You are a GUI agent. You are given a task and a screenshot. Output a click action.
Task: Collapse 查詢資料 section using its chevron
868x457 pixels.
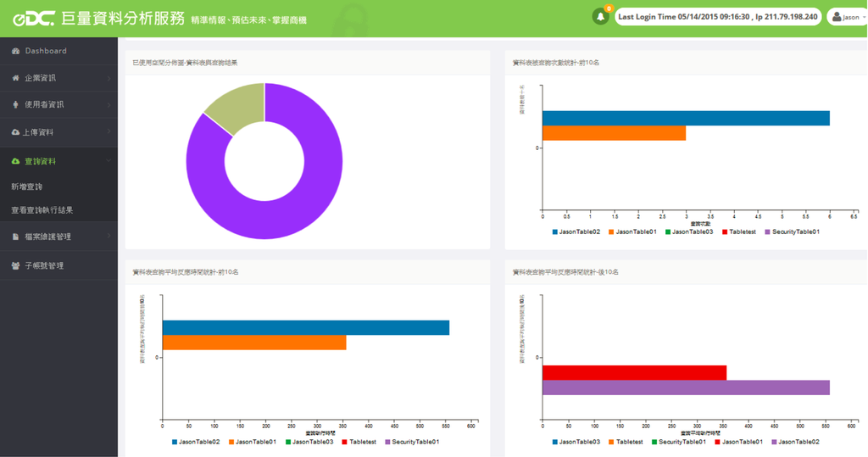coord(109,161)
